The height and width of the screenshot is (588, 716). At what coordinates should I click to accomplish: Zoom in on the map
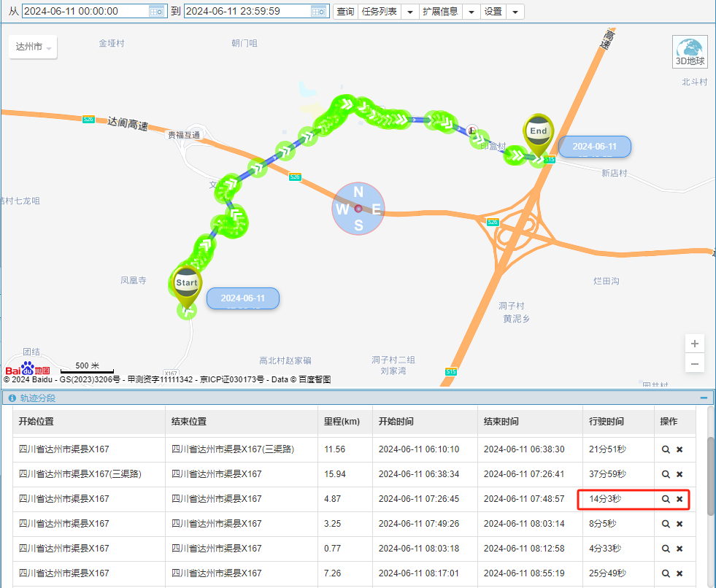coord(695,344)
